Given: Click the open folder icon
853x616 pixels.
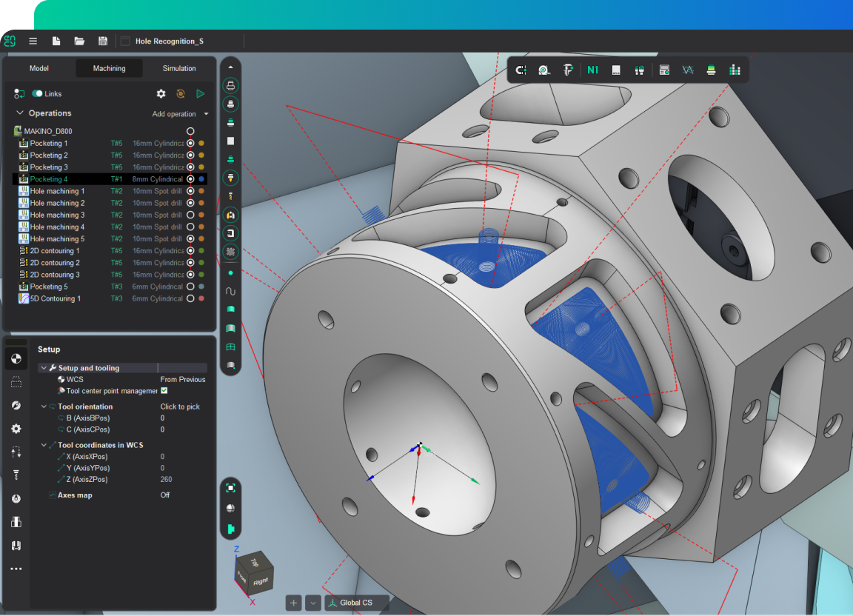Looking at the screenshot, I should click(79, 41).
